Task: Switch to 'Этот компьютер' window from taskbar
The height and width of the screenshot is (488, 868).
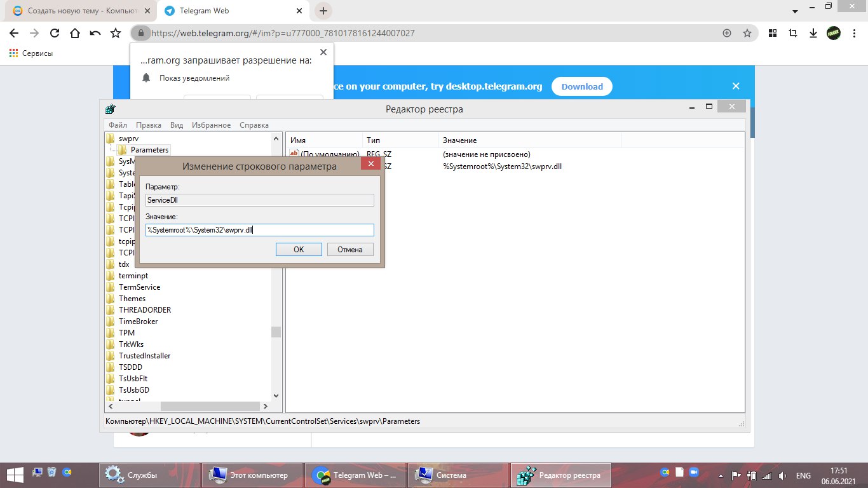Action: click(253, 475)
